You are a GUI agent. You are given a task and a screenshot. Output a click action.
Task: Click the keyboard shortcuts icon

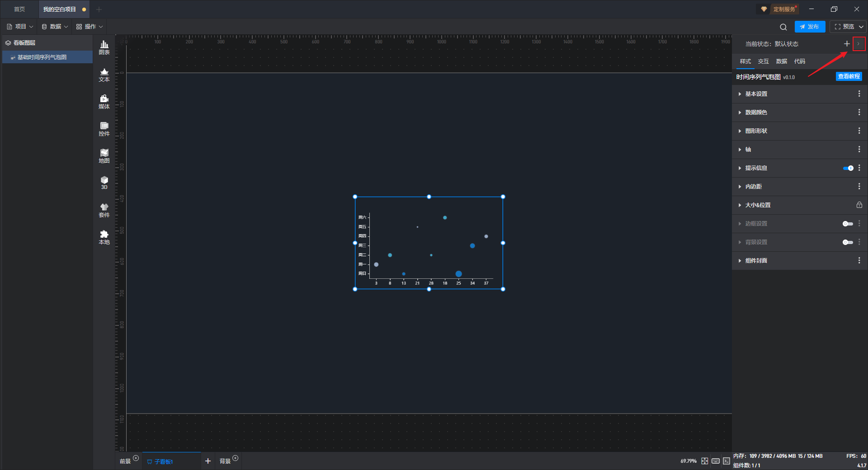coord(715,461)
